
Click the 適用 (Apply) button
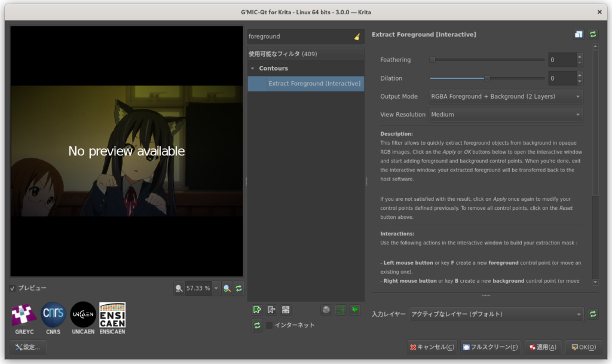click(x=542, y=347)
